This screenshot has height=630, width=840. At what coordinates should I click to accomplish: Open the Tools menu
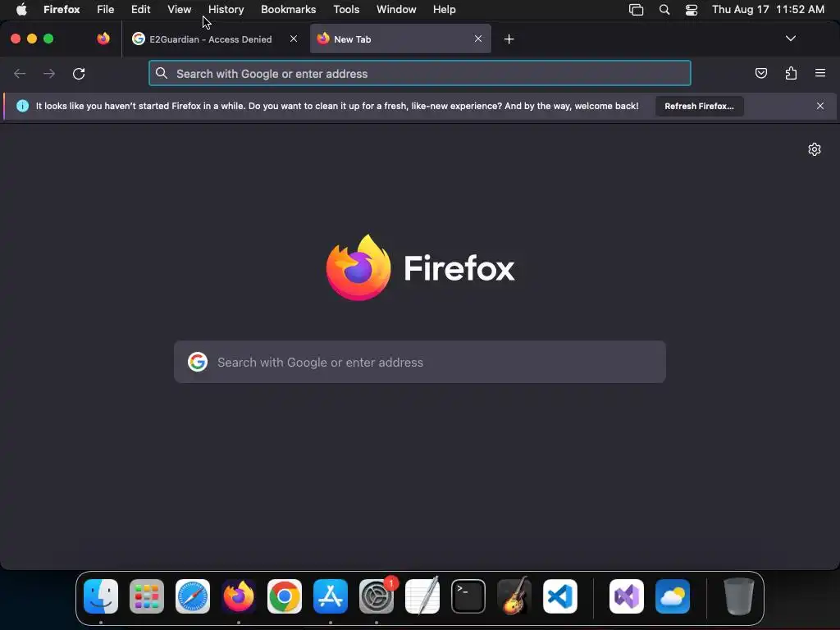point(346,10)
